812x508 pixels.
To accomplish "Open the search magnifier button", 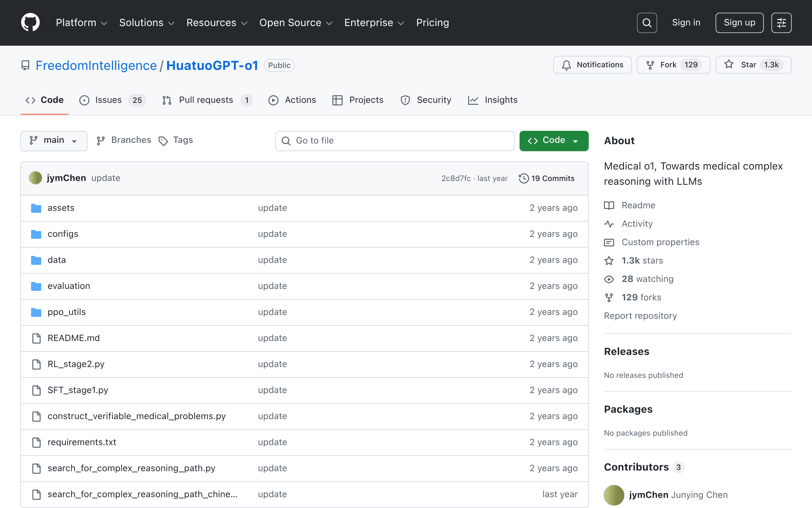I will pyautogui.click(x=646, y=23).
